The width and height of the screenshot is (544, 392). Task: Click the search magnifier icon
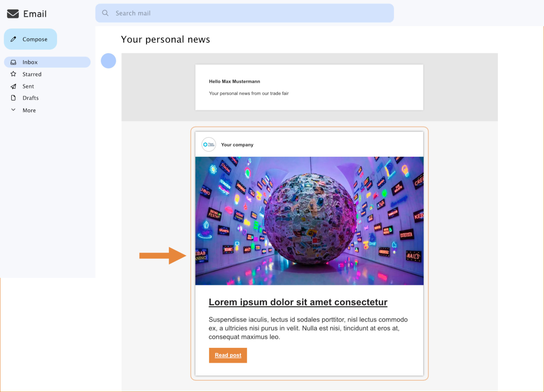[105, 13]
